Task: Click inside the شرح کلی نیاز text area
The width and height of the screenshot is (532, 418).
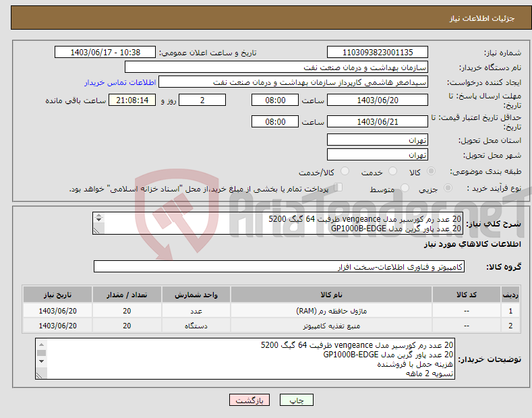Action: pos(277,223)
